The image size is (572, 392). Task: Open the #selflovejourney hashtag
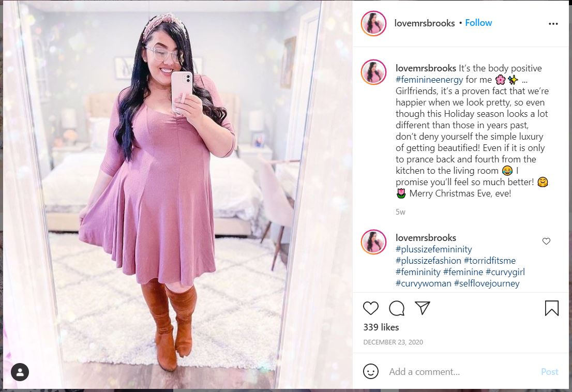pyautogui.click(x=487, y=283)
